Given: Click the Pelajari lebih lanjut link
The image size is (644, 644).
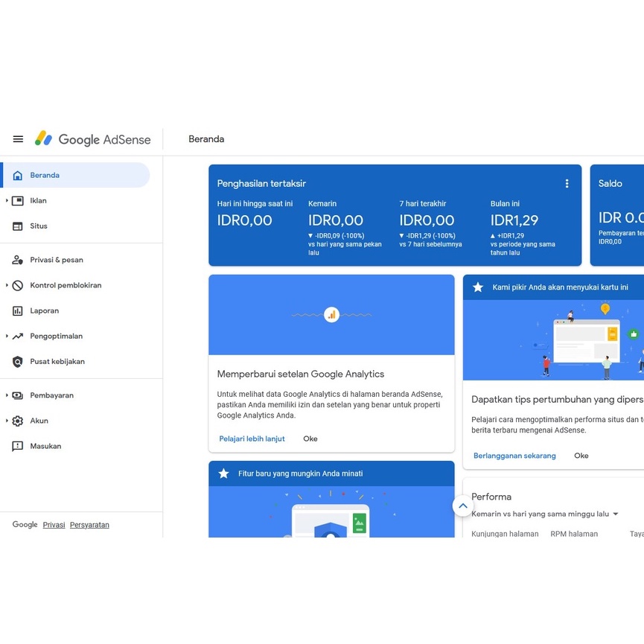Looking at the screenshot, I should tap(251, 439).
